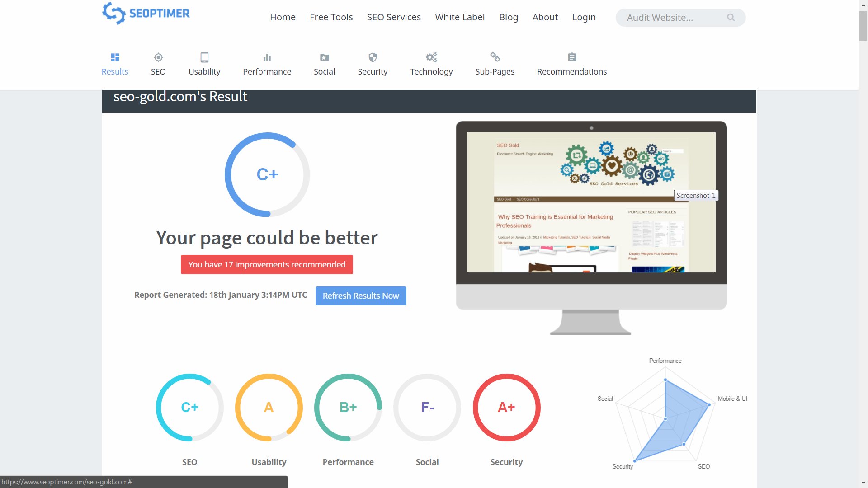Click the Usability panel icon

coord(204,57)
